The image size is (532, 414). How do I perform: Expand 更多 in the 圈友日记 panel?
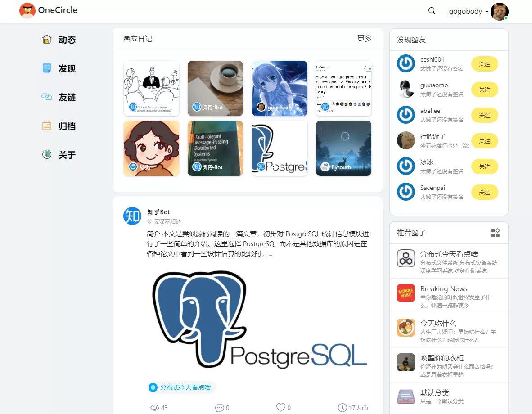coord(364,39)
